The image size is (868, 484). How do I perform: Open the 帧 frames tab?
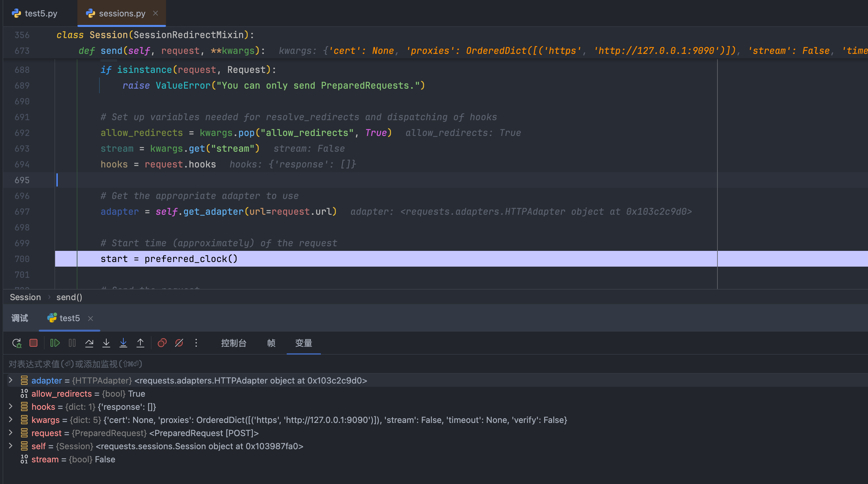coord(271,343)
